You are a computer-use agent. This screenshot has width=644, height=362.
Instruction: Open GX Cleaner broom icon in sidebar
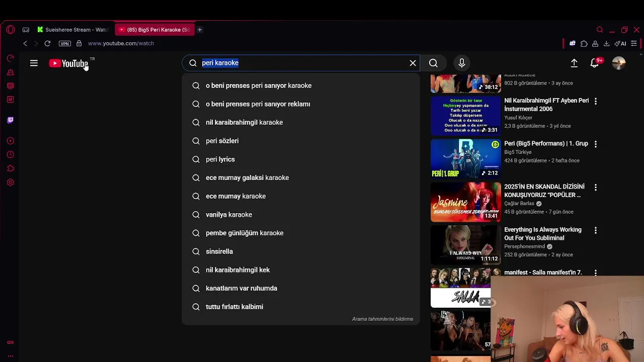pyautogui.click(x=11, y=72)
